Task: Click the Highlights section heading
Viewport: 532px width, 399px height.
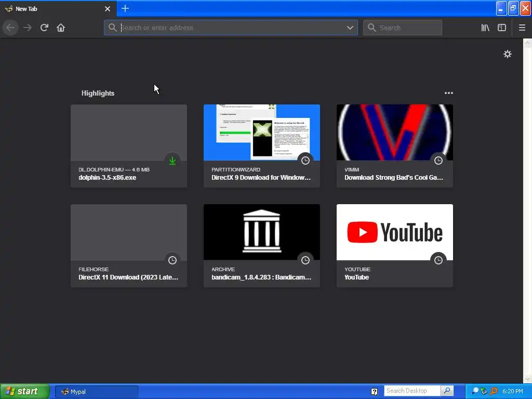Action: pyautogui.click(x=98, y=93)
